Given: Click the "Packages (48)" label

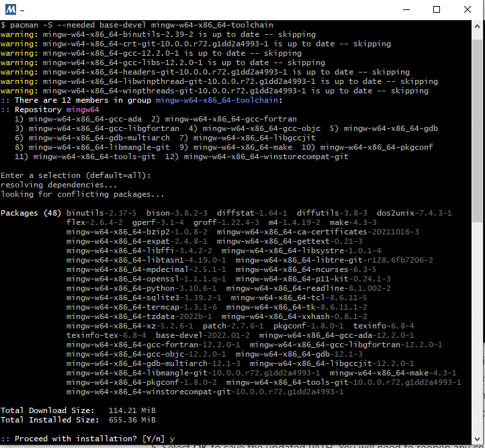Looking at the screenshot, I should click(31, 213).
